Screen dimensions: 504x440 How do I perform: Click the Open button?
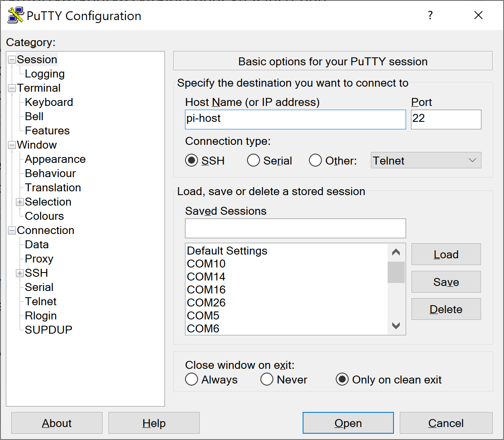coord(348,423)
